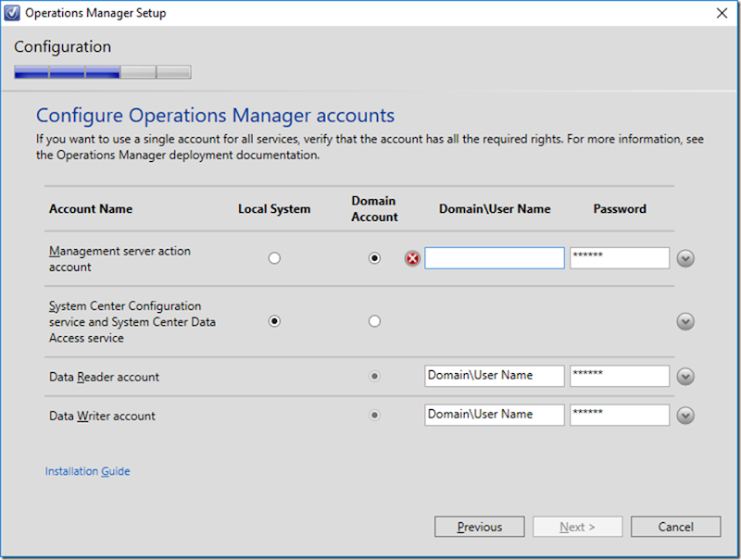Expand details for Management server action account
This screenshot has height=560, width=741.
click(x=685, y=258)
